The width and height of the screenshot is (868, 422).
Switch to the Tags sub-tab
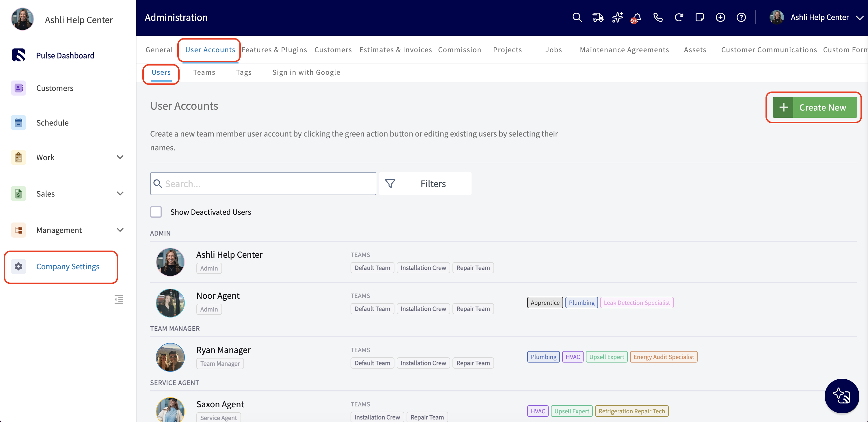click(244, 72)
